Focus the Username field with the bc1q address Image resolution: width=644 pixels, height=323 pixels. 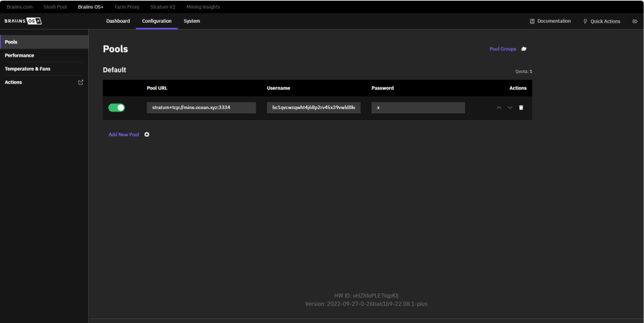coord(314,108)
